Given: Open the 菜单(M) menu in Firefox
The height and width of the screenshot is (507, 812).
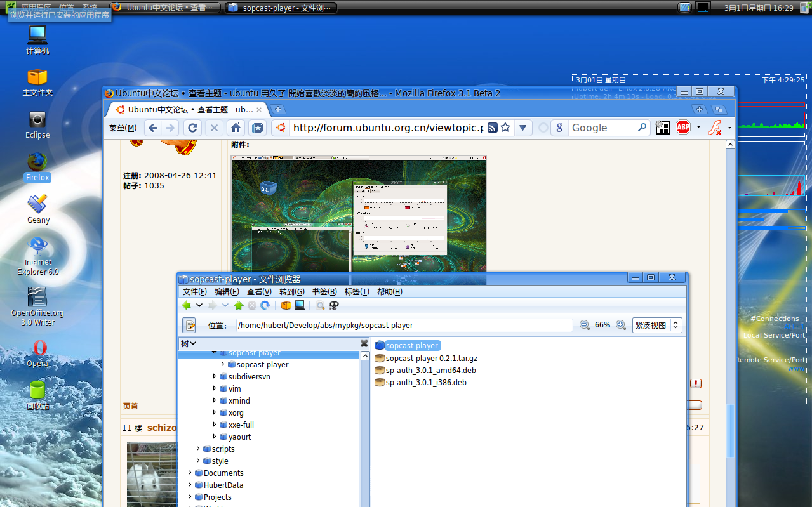Looking at the screenshot, I should [x=123, y=128].
